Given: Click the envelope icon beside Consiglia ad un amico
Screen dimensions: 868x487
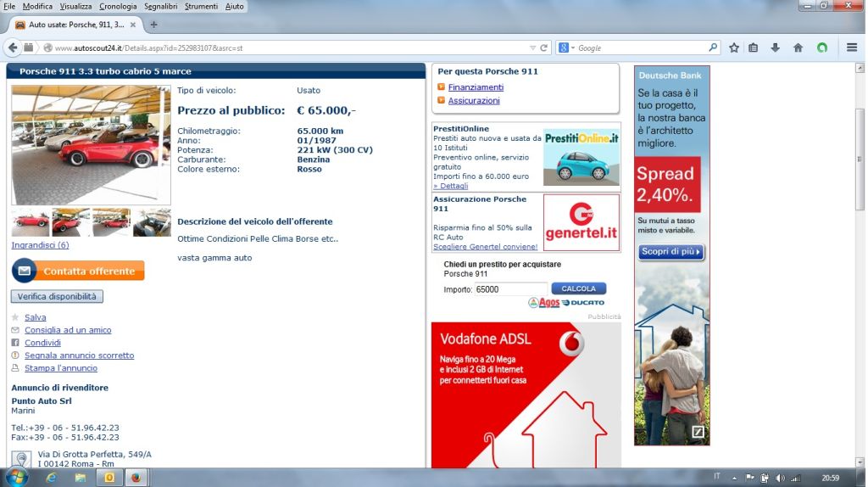Looking at the screenshot, I should [x=15, y=330].
